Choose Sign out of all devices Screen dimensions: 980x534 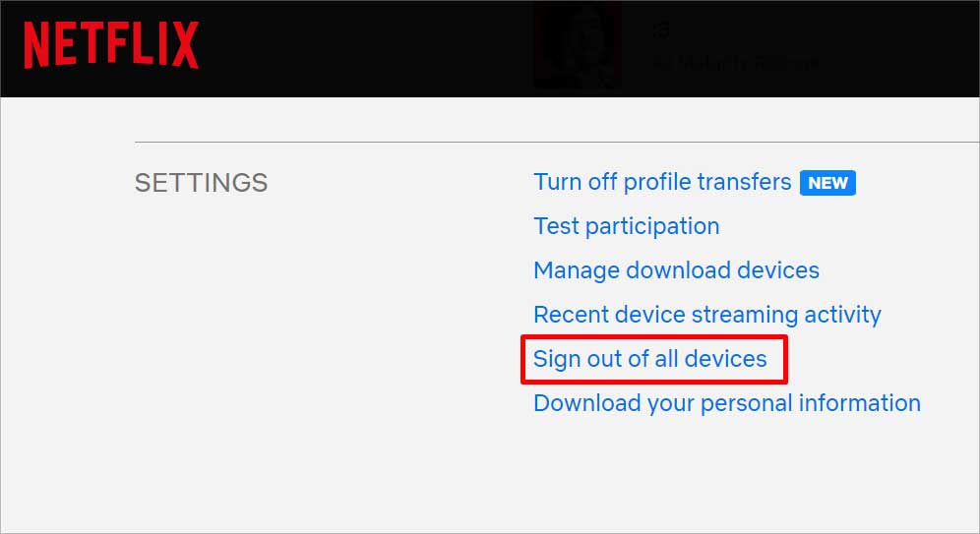click(x=650, y=359)
